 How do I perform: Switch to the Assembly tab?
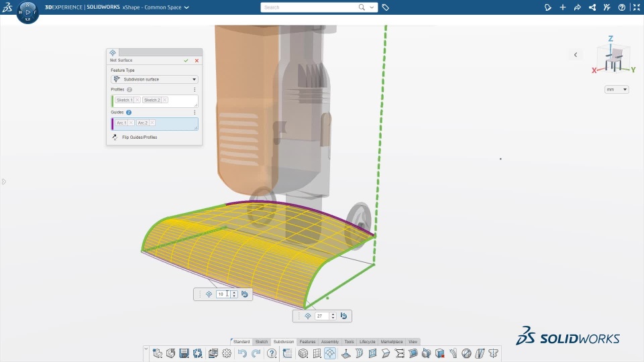pyautogui.click(x=330, y=341)
